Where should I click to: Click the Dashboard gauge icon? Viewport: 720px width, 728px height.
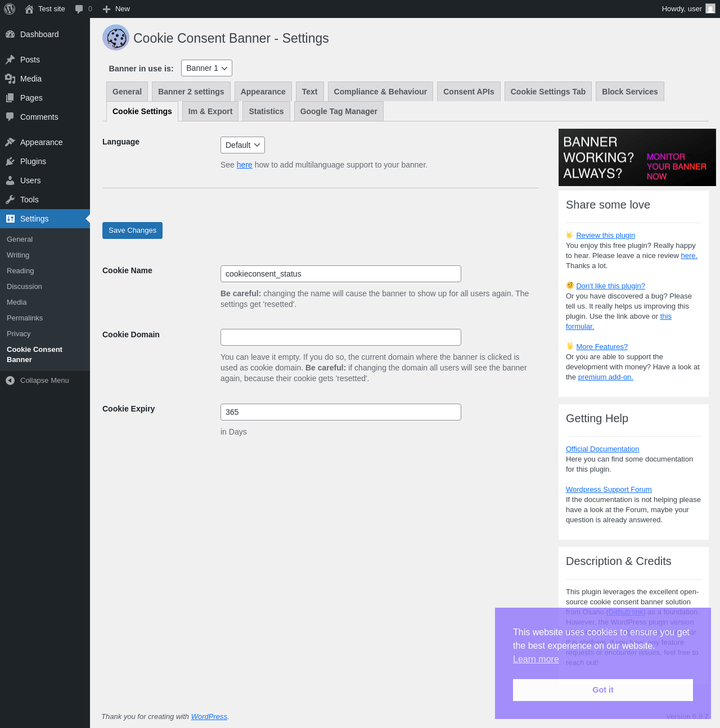tap(10, 34)
